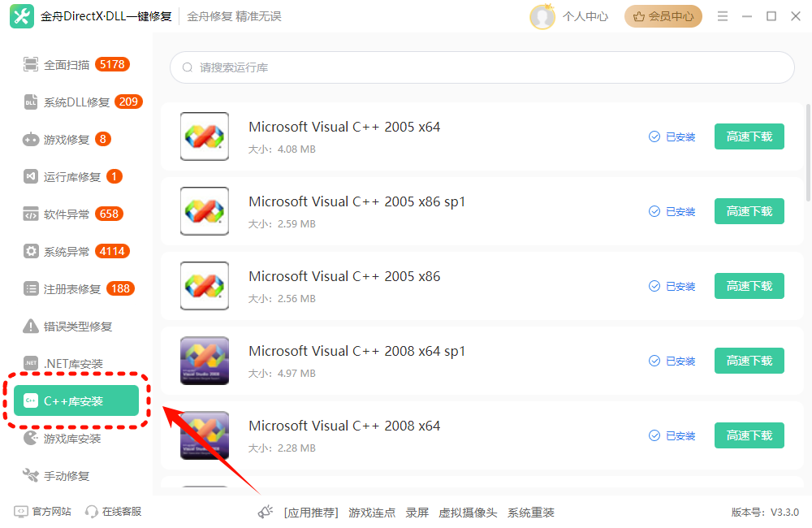Image resolution: width=812 pixels, height=528 pixels.
Task: Click the Visual C++ 2005 x64 logo
Action: point(205,136)
